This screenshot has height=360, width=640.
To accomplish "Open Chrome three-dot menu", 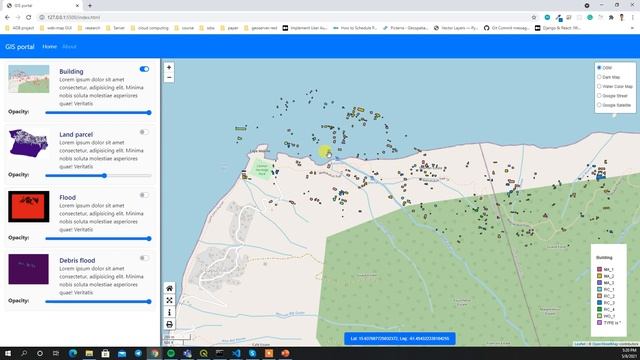I will pyautogui.click(x=633, y=17).
